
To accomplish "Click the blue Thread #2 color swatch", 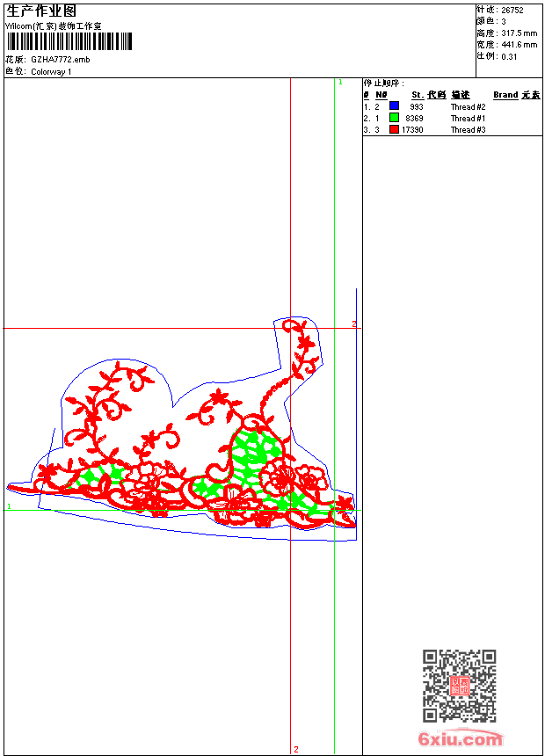I will pos(394,106).
